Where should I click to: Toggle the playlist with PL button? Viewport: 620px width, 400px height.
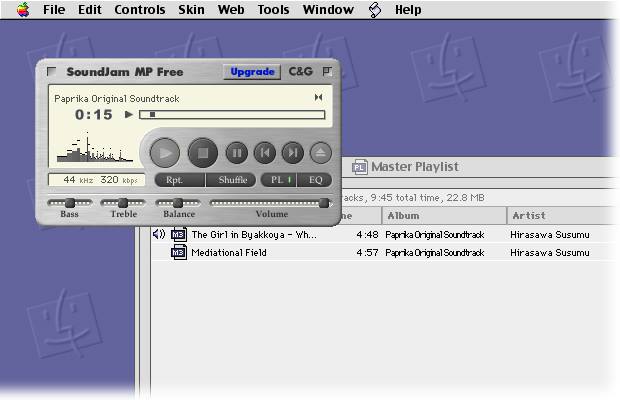point(279,180)
